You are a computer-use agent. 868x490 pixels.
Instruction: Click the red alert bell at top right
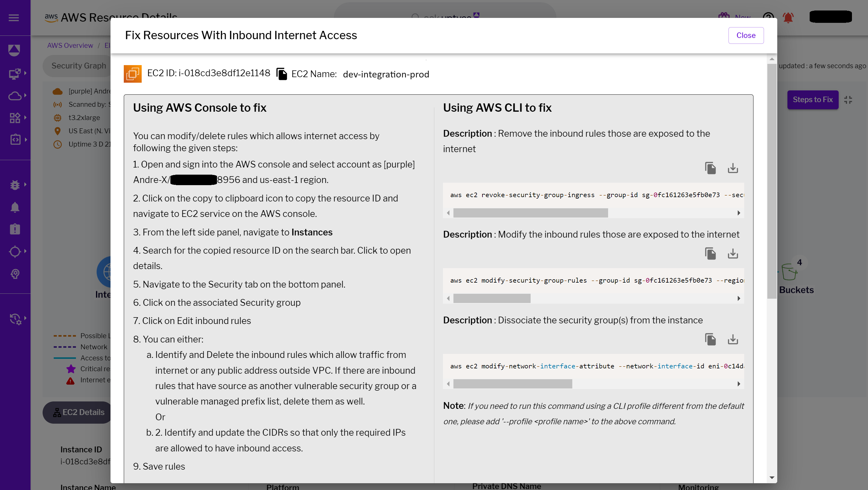(x=788, y=18)
